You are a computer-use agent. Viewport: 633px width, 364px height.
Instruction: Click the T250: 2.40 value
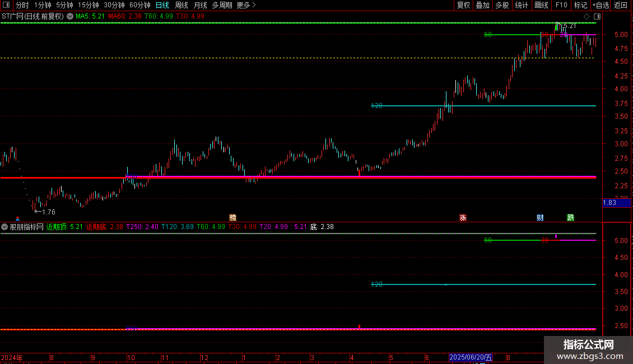142,227
